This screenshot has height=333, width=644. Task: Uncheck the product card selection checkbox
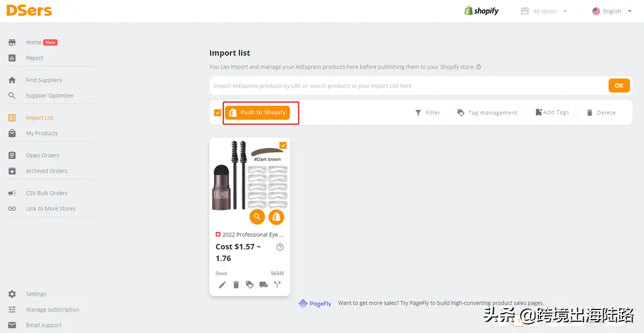click(283, 145)
